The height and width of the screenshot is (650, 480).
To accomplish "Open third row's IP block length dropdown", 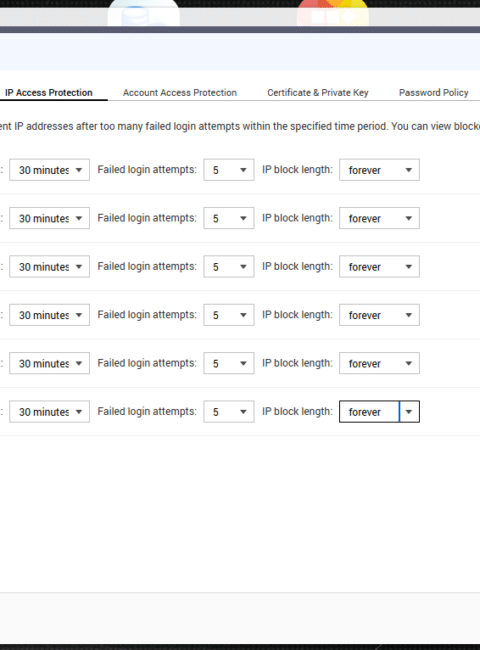I will pos(379,267).
